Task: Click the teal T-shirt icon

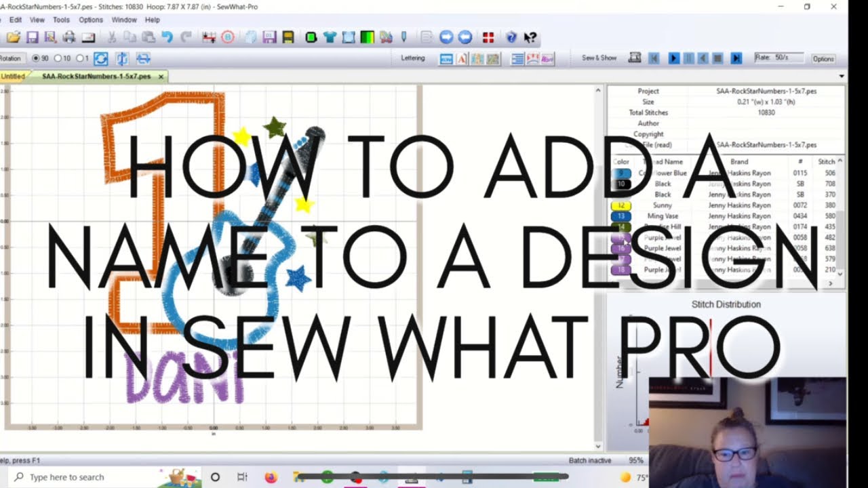Action: click(330, 37)
